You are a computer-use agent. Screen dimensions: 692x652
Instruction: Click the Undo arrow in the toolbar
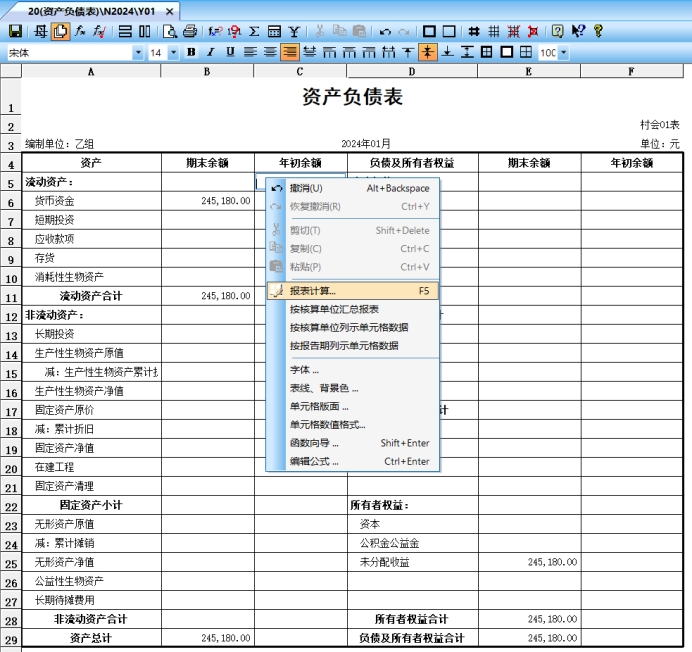click(385, 32)
